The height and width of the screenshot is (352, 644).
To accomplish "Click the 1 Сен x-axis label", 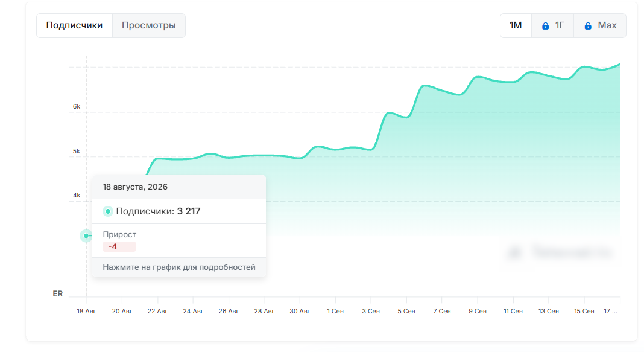I will (335, 312).
